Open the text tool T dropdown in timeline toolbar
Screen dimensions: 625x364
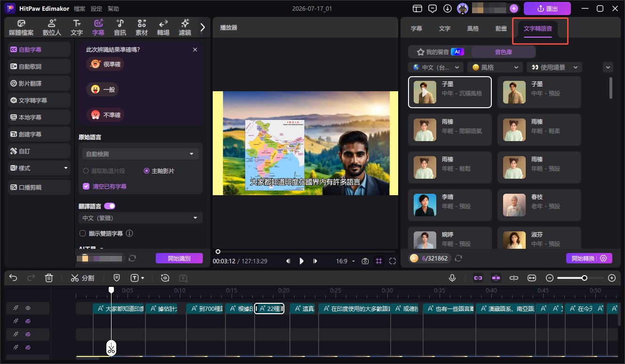(x=137, y=278)
